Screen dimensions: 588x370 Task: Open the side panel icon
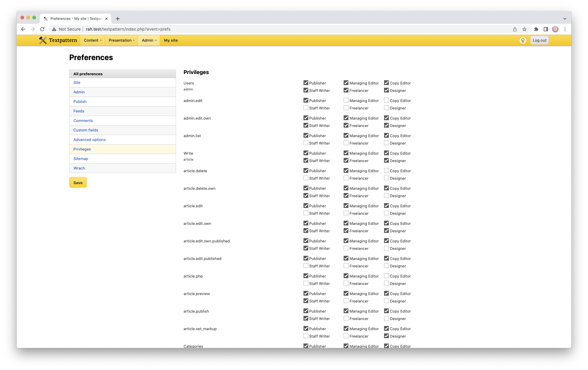[546, 29]
